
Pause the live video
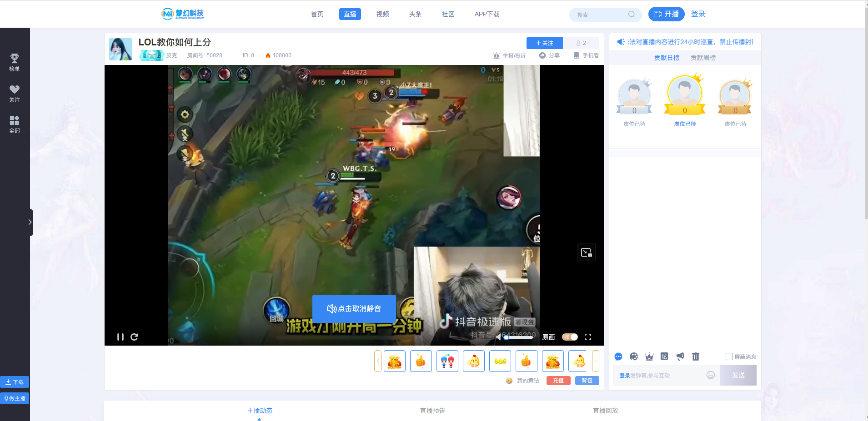pyautogui.click(x=120, y=337)
